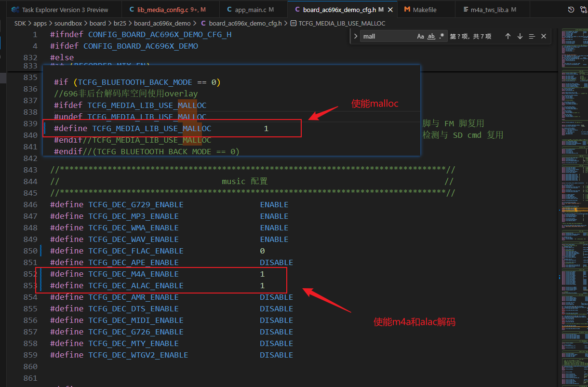Click CONFIG_BOARD_AC696X_DEMO_CFG_H on line 1
The height and width of the screenshot is (387, 588).
(160, 35)
